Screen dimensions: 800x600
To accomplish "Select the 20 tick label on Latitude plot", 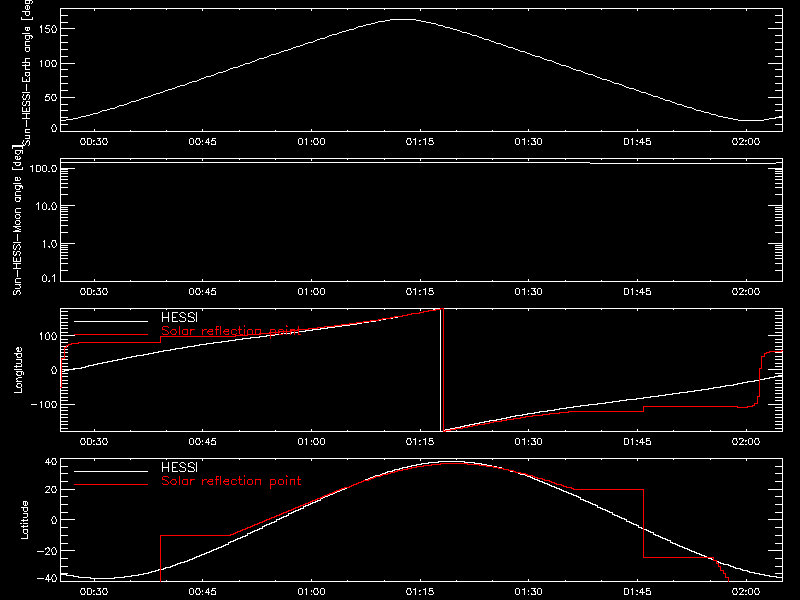I will click(x=51, y=490).
